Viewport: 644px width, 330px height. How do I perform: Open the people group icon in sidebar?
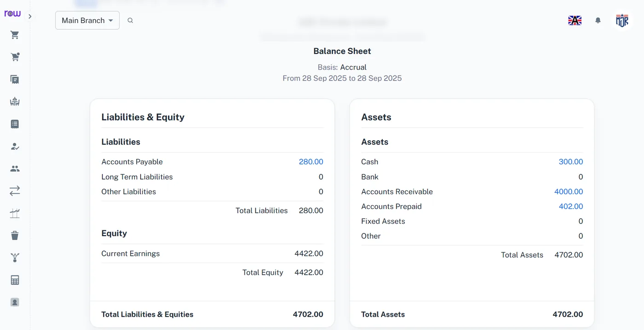(15, 168)
